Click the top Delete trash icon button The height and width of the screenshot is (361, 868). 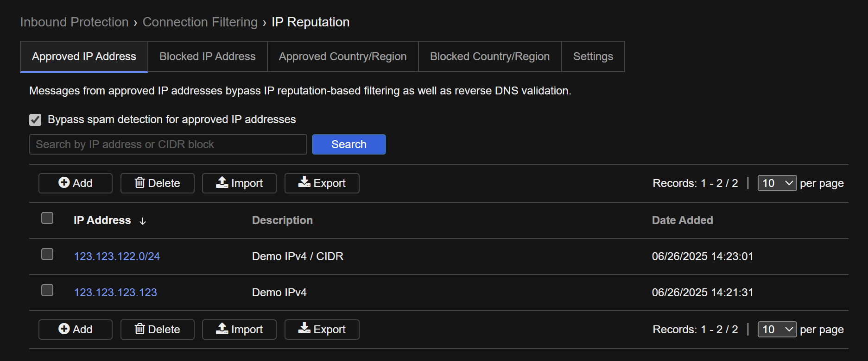coord(158,183)
